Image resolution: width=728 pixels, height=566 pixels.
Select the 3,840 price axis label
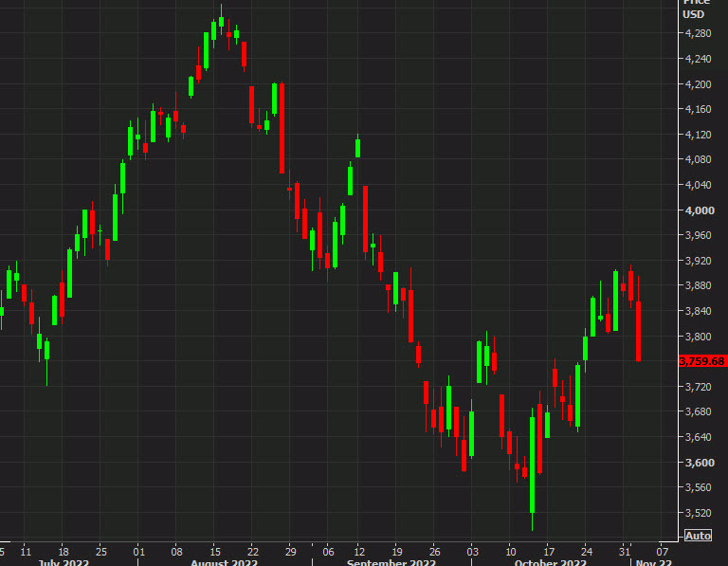[699, 311]
